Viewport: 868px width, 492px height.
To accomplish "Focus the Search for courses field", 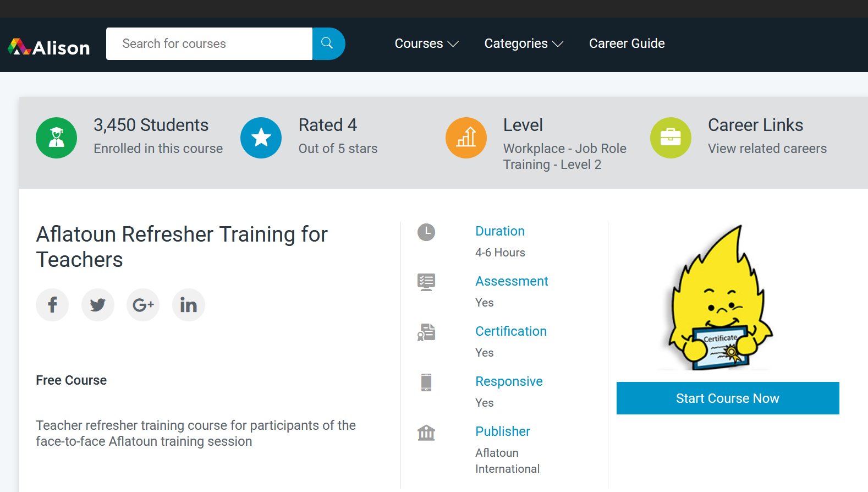I will click(x=209, y=43).
